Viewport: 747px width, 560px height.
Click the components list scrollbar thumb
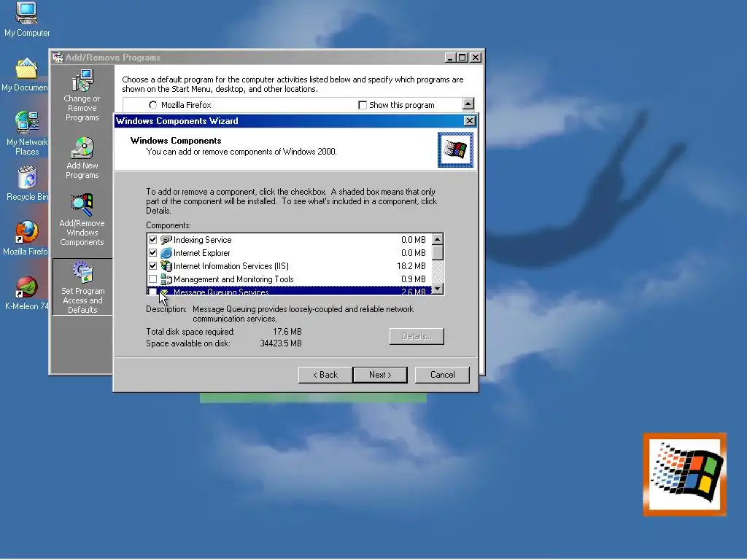point(438,252)
